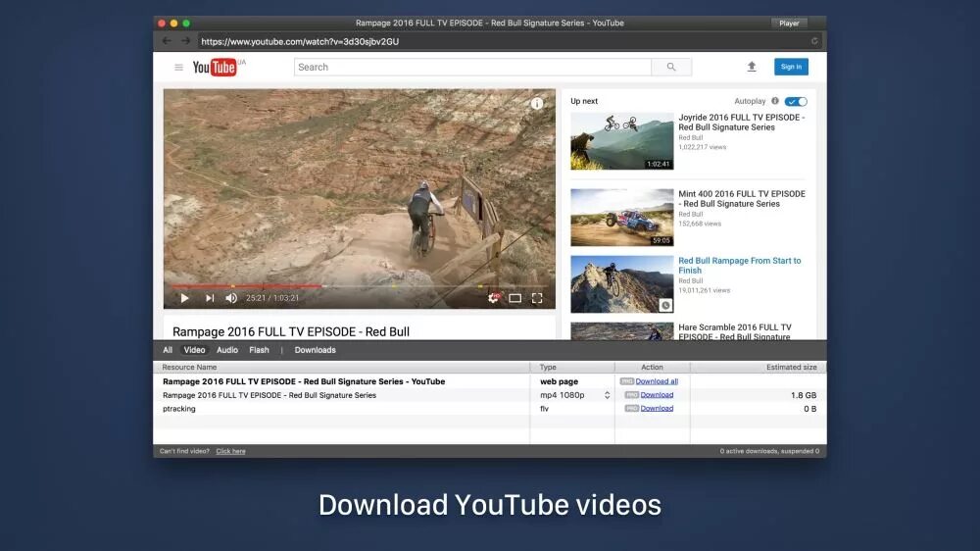Seek on the video progress bar
Viewport: 980px width, 551px height.
click(360, 286)
